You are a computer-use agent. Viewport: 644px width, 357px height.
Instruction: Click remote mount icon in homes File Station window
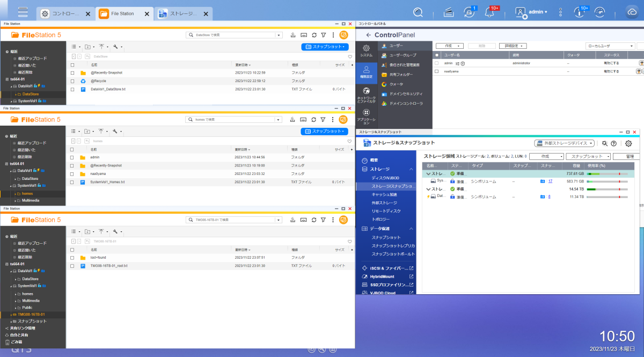point(303,119)
